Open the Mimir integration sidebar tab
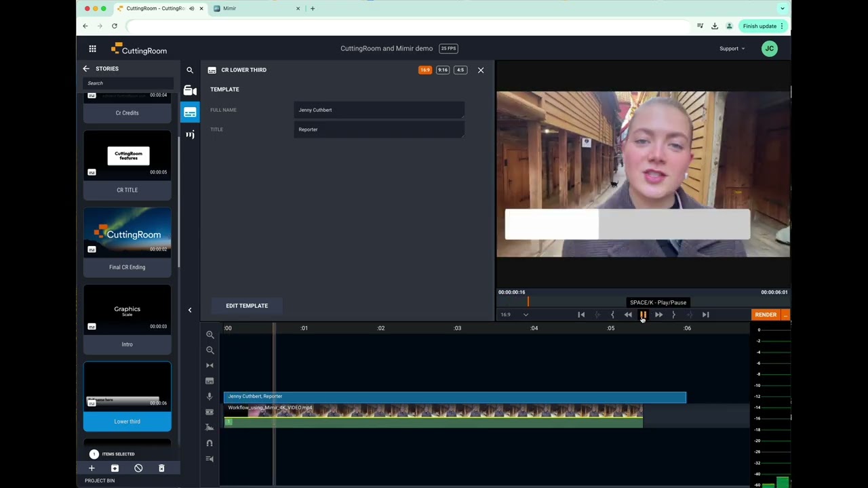868x488 pixels. click(x=190, y=134)
